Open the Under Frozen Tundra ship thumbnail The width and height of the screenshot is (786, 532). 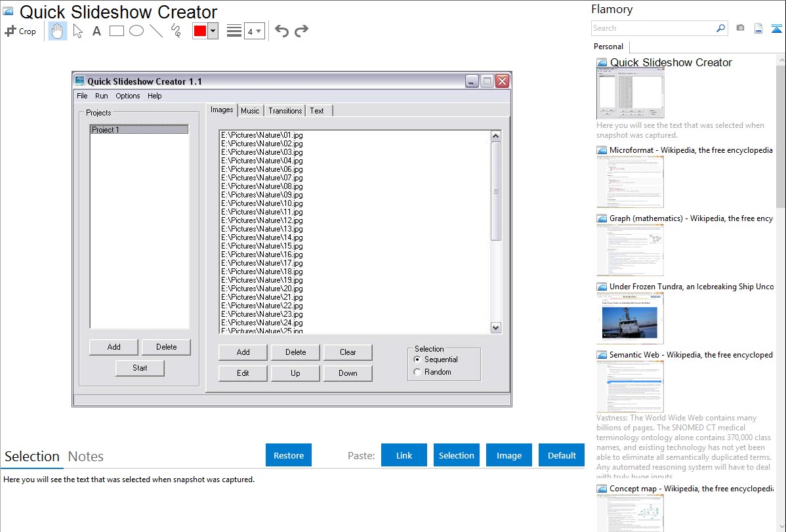(x=630, y=319)
